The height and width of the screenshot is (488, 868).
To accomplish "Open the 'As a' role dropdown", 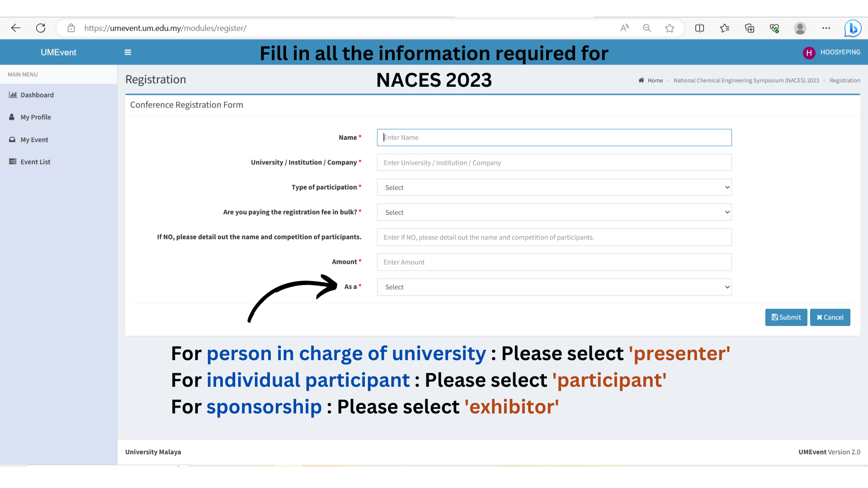I will click(554, 287).
